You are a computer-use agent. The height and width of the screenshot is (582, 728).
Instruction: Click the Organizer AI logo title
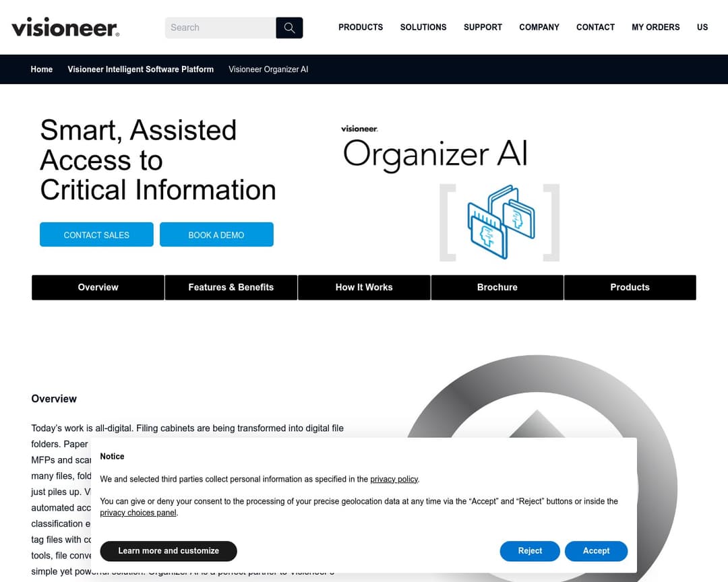[435, 148]
